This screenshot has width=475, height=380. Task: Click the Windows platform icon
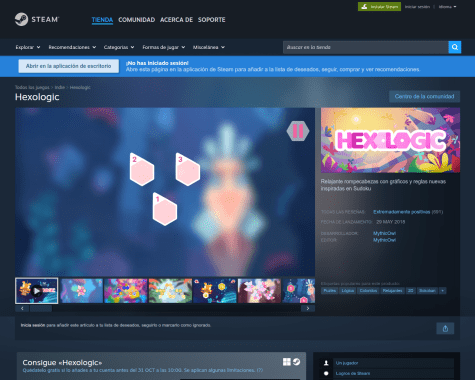287,362
